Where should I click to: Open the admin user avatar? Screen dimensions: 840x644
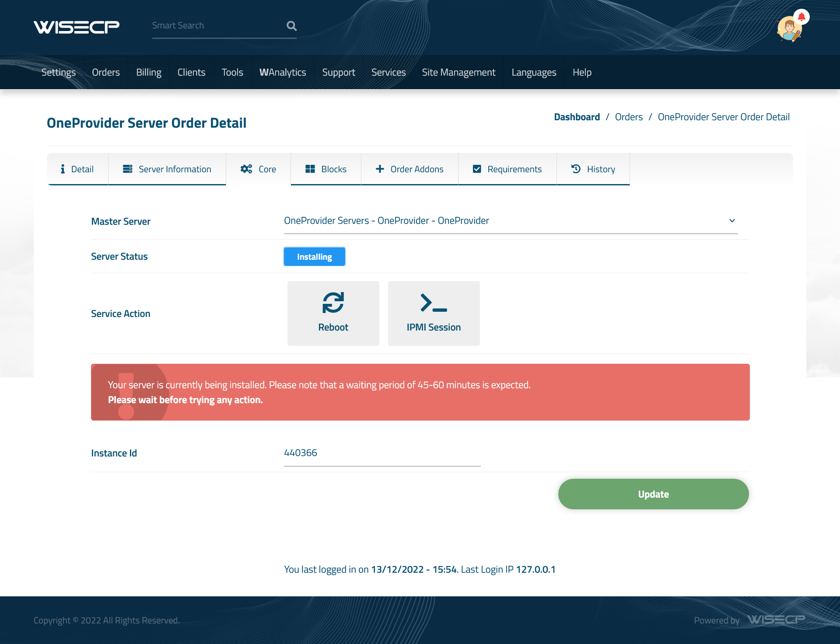pos(789,29)
